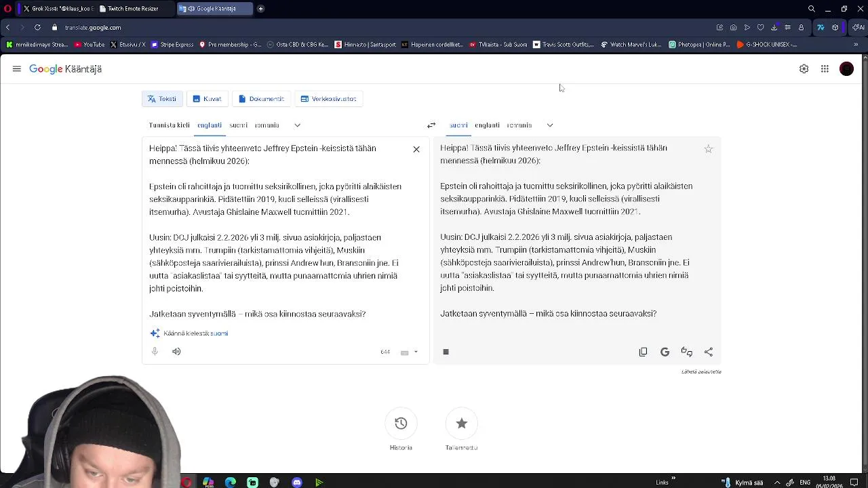
Task: Show more bookmarks overflow chevron
Action: 856,45
